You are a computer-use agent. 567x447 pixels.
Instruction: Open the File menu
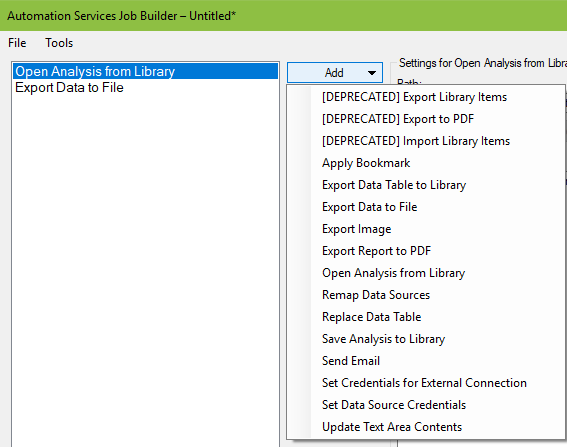(17, 43)
